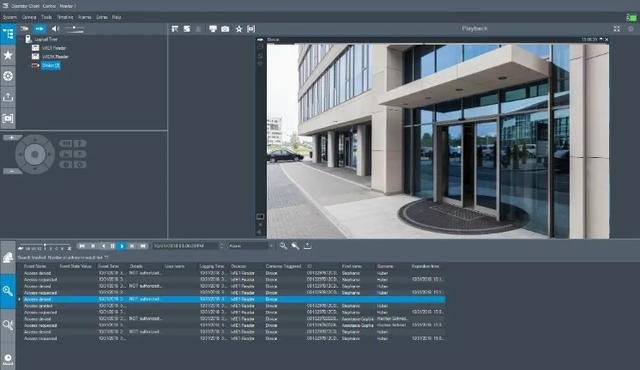This screenshot has width=640, height=370.
Task: Mute audio with the speaker icon
Action: tap(55, 29)
